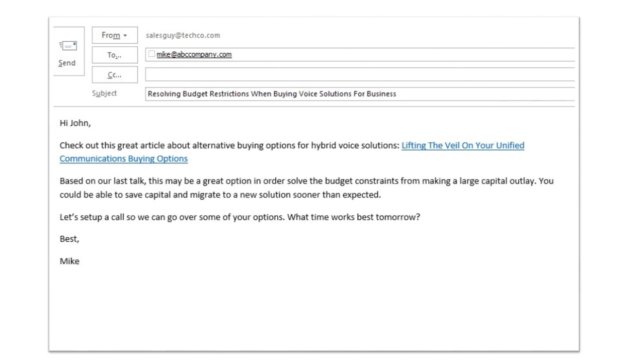This screenshot has width=644, height=362.
Task: Click the 'Mike' signature line
Action: (x=69, y=261)
